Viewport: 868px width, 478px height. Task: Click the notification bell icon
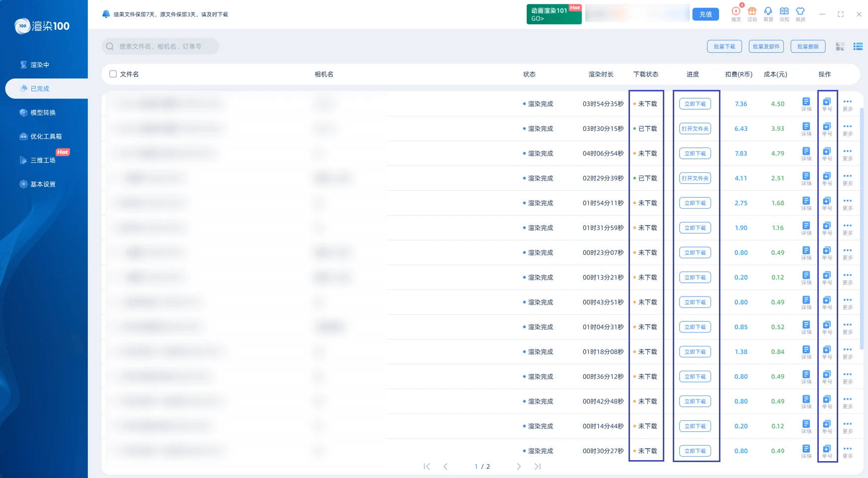(x=106, y=14)
